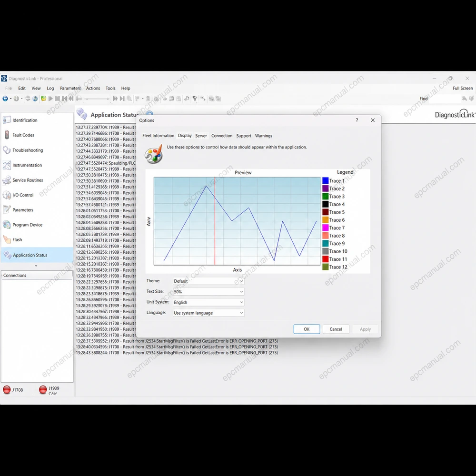Click the Trace 11 red color swatch
476x476 pixels.
326,259
